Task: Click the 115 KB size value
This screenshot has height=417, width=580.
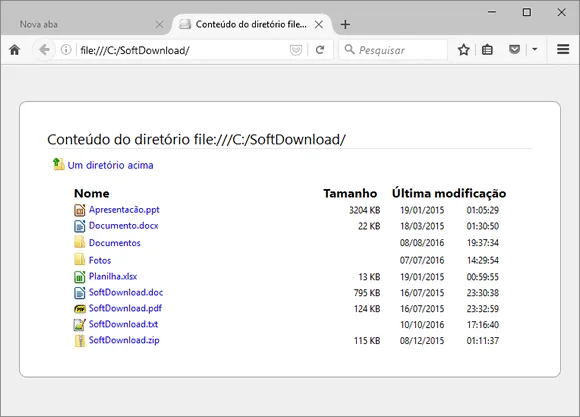Action: click(367, 340)
